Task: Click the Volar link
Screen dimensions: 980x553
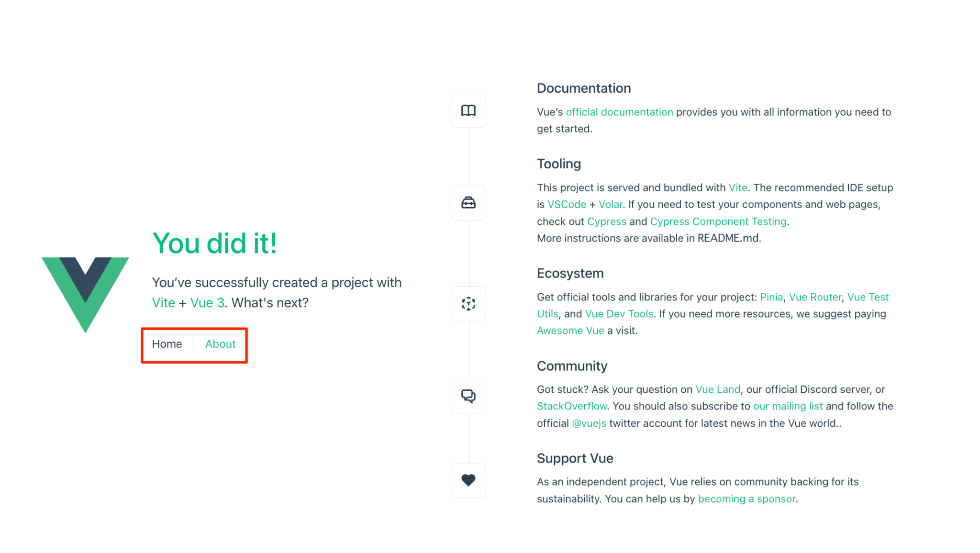Action: [x=611, y=204]
